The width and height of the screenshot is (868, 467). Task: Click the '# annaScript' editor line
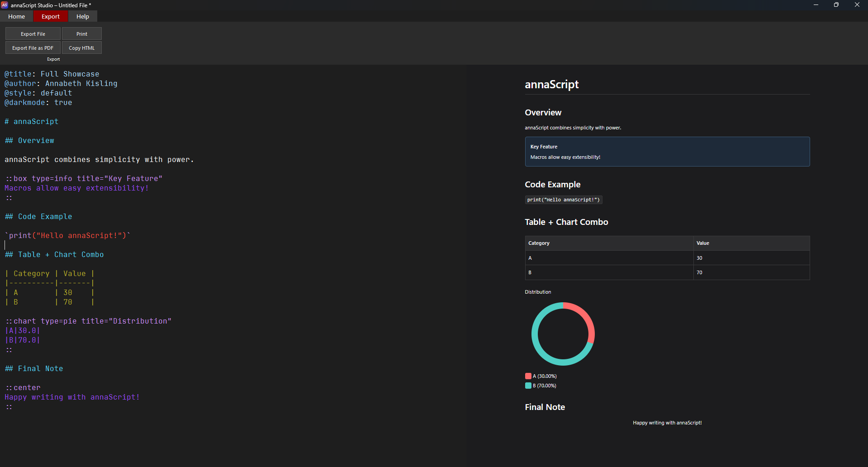[x=31, y=122]
